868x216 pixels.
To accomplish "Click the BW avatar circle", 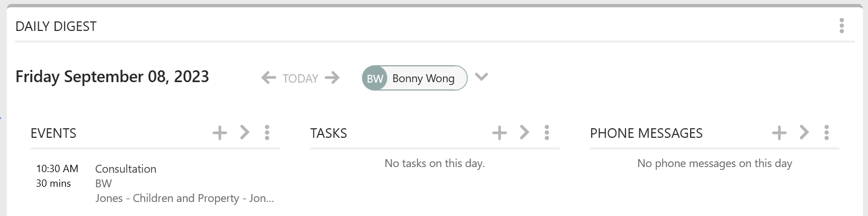I will (375, 78).
